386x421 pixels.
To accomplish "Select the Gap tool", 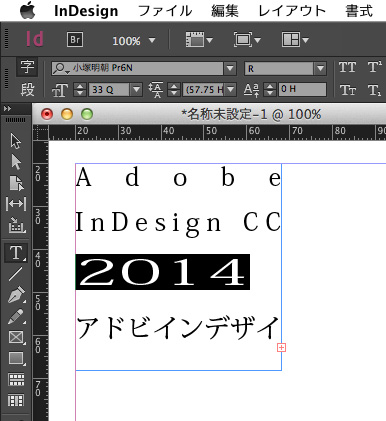I will pyautogui.click(x=16, y=203).
